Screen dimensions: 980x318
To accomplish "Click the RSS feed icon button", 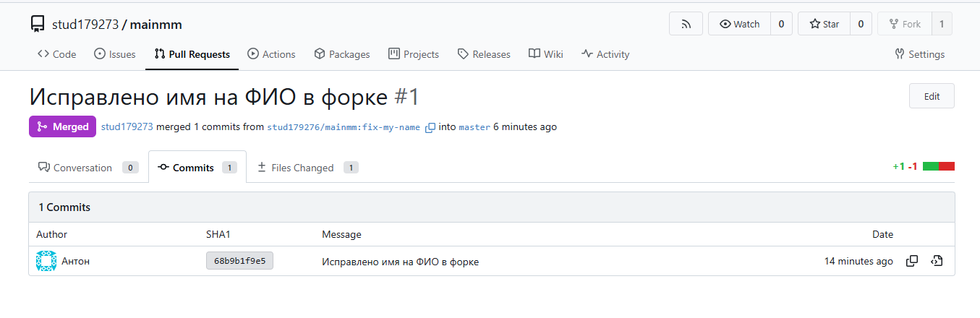I will [x=686, y=24].
